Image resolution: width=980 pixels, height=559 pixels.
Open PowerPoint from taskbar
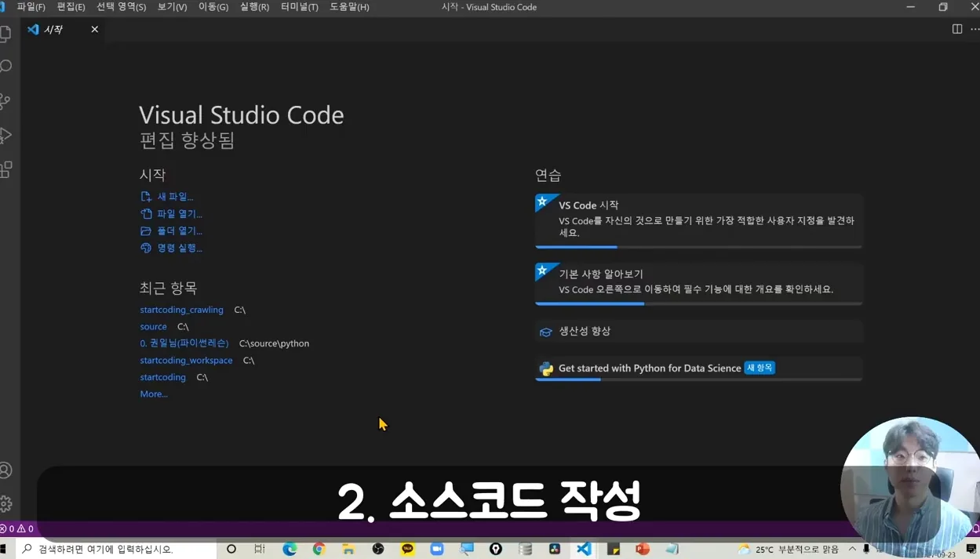(643, 549)
